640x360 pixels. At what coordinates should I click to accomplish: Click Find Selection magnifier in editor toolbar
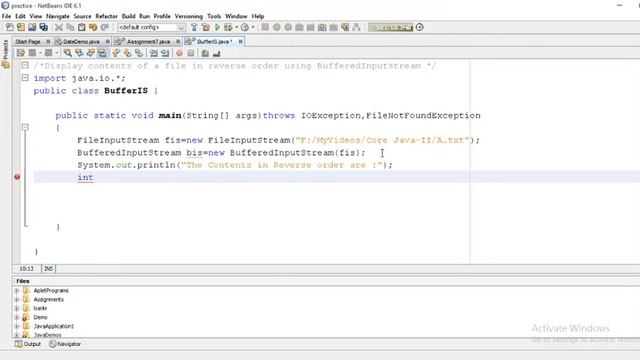(67, 53)
